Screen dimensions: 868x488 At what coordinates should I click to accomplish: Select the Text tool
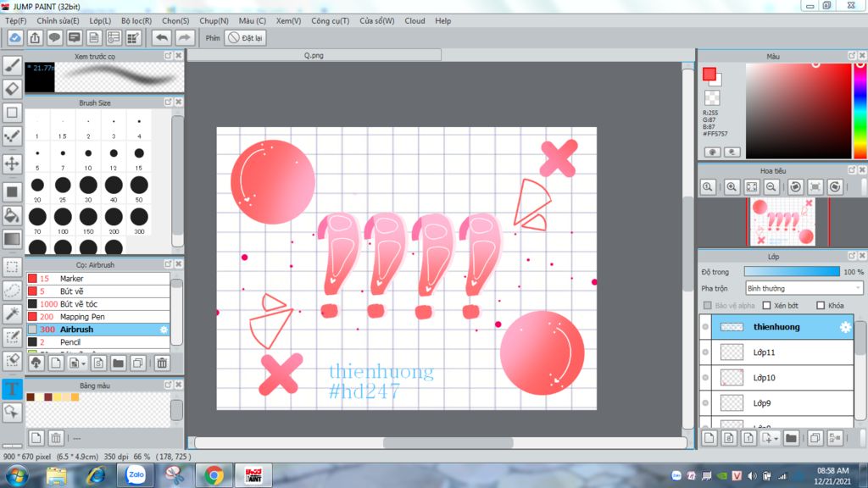point(12,388)
